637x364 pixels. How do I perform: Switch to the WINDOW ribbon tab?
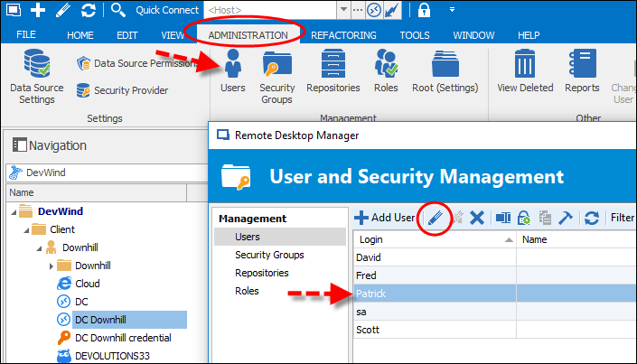[x=473, y=35]
